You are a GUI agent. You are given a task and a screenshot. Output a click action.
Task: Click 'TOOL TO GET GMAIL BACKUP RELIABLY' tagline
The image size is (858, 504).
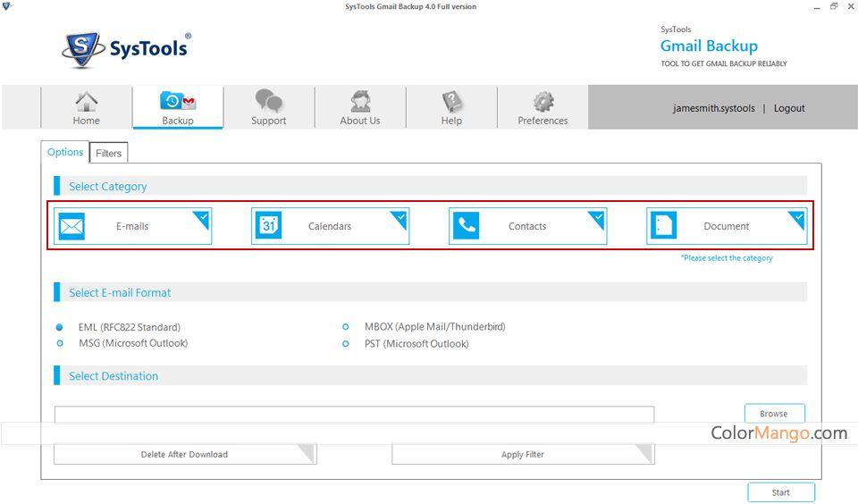pos(724,63)
